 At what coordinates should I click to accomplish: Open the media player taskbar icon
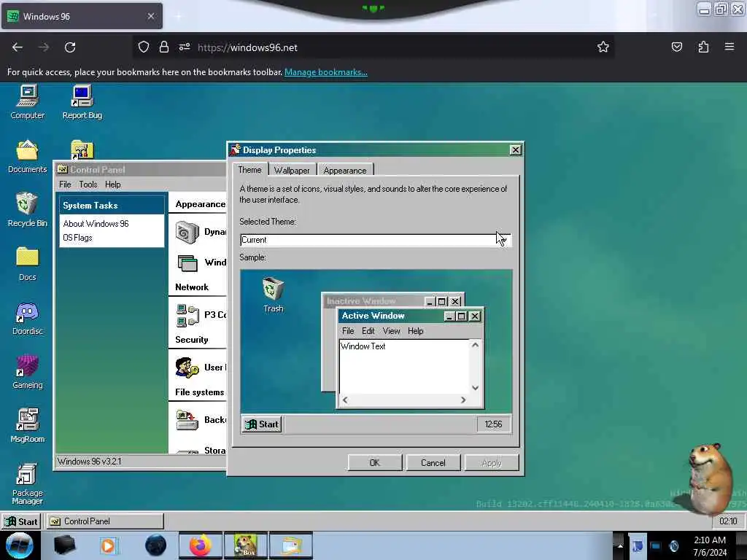(x=108, y=545)
